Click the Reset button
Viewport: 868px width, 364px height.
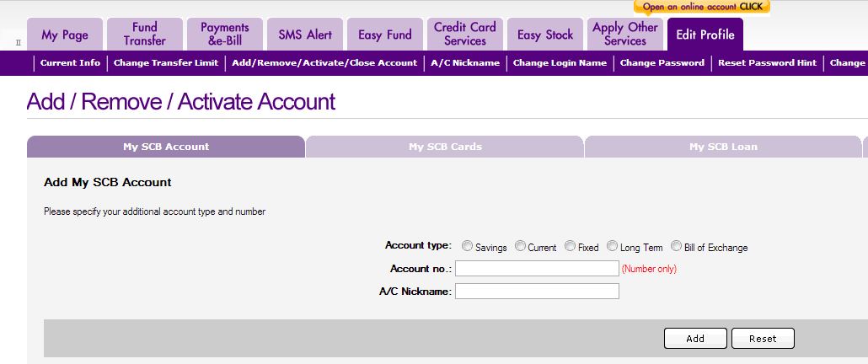click(x=763, y=339)
